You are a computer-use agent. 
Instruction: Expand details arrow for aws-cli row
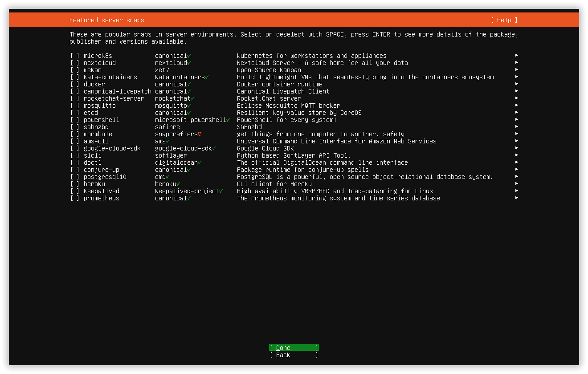point(517,141)
